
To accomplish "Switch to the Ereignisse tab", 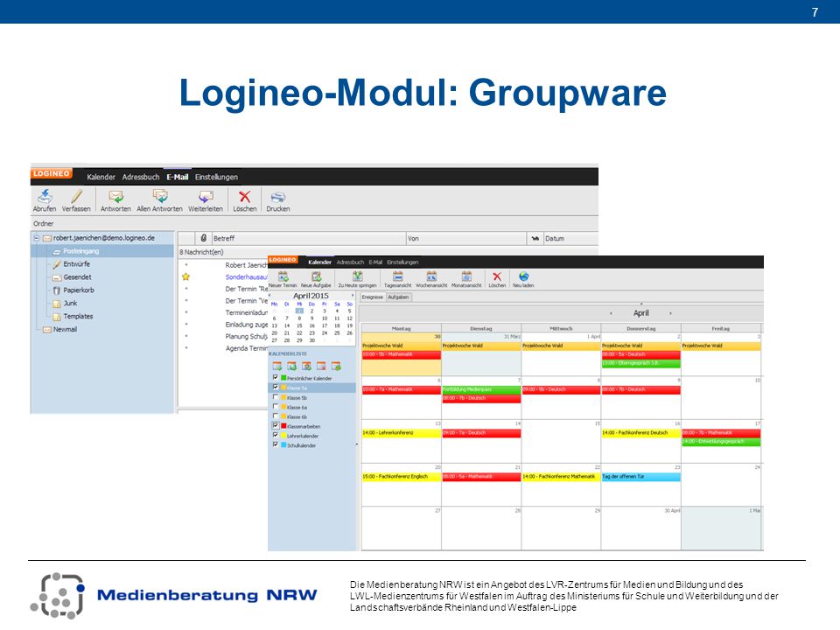I will [373, 297].
